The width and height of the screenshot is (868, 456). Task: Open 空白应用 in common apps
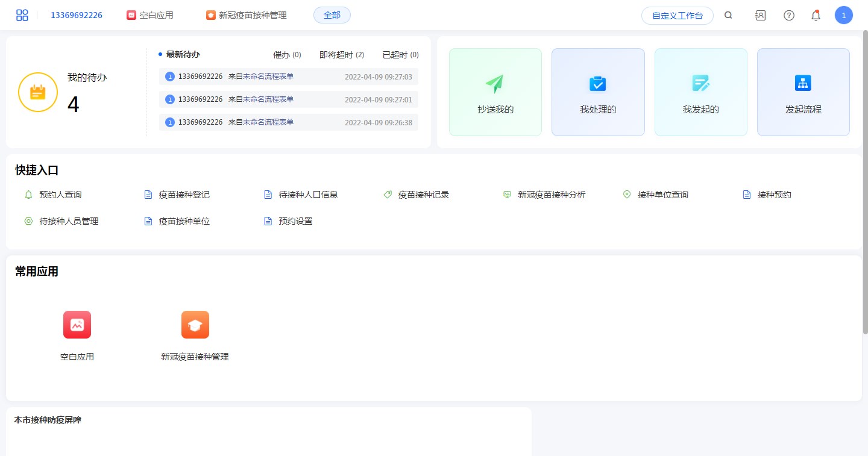(77, 335)
